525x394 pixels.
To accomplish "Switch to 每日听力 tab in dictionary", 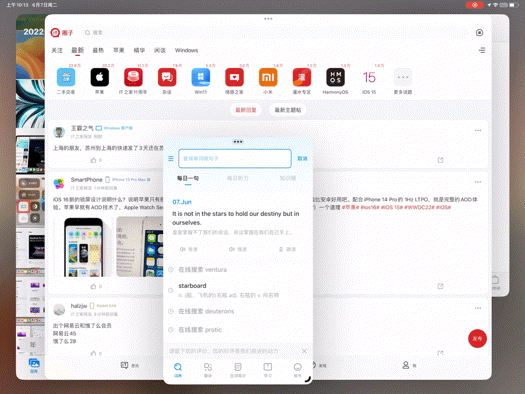I will (238, 178).
